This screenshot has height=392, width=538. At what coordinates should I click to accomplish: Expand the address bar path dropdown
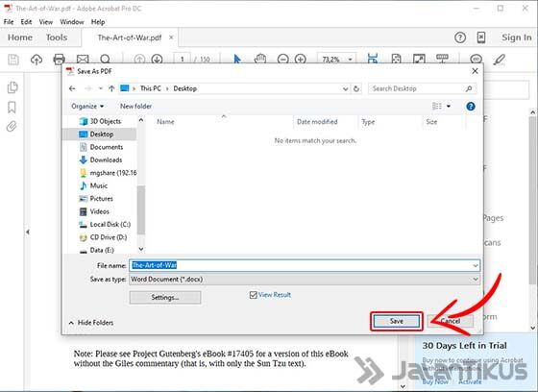(345, 89)
